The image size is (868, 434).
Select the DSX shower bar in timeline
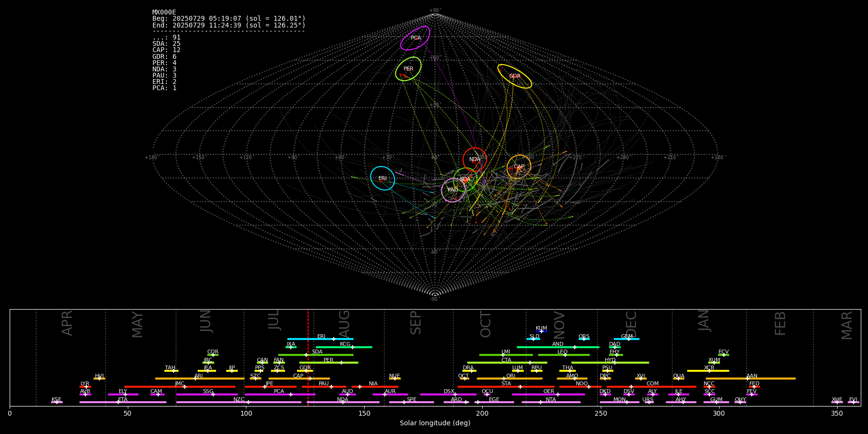point(448,394)
